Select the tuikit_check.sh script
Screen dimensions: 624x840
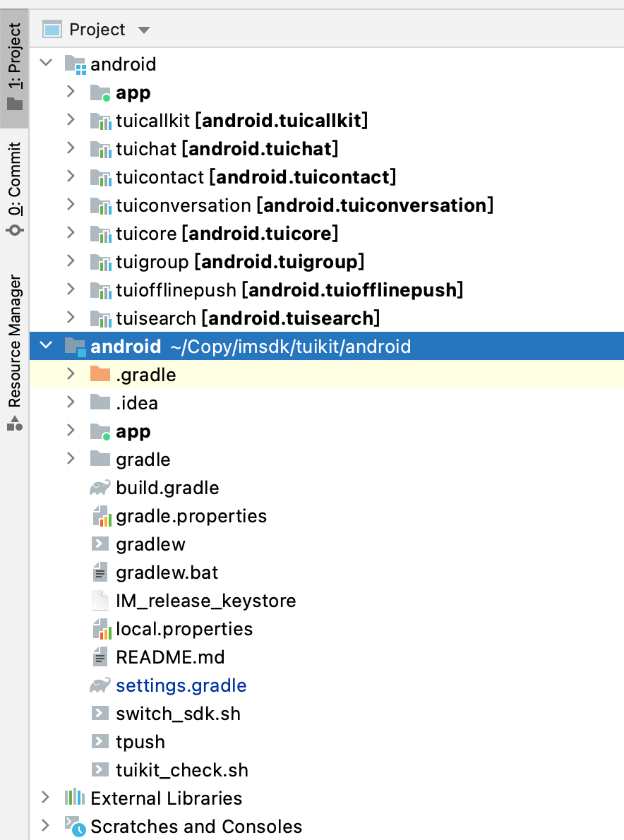[182, 770]
